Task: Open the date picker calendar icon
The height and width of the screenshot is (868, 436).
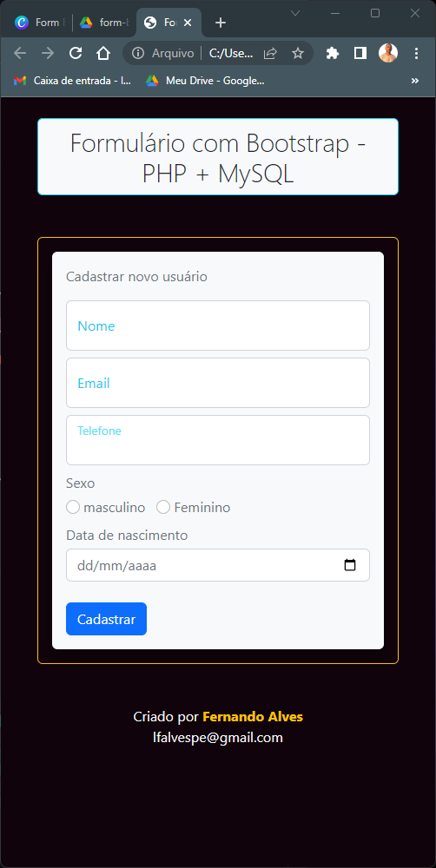Action: pos(350,565)
